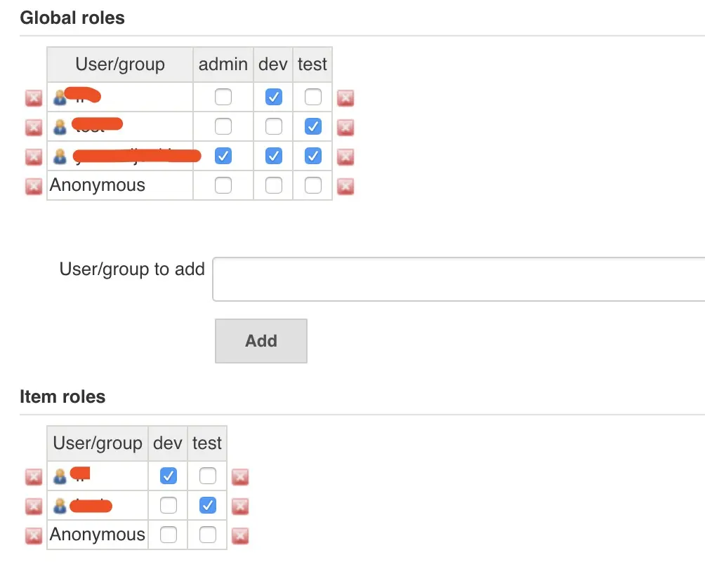
Task: Click left red delete icon for Anonymous in Global roles
Action: tap(34, 186)
